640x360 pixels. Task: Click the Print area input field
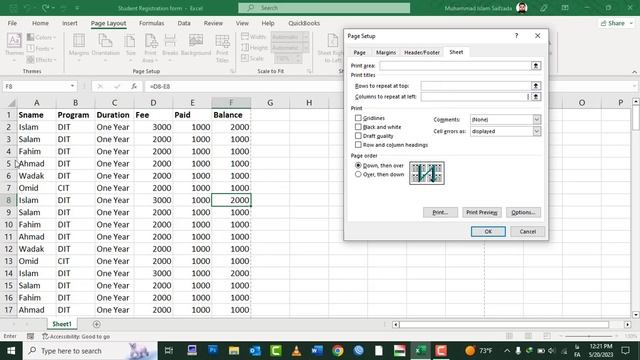point(455,65)
